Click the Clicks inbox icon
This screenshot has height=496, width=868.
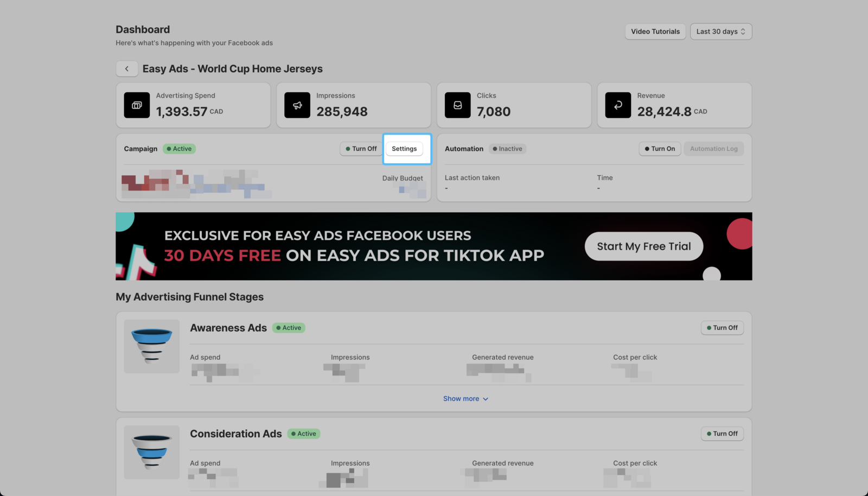coord(457,105)
